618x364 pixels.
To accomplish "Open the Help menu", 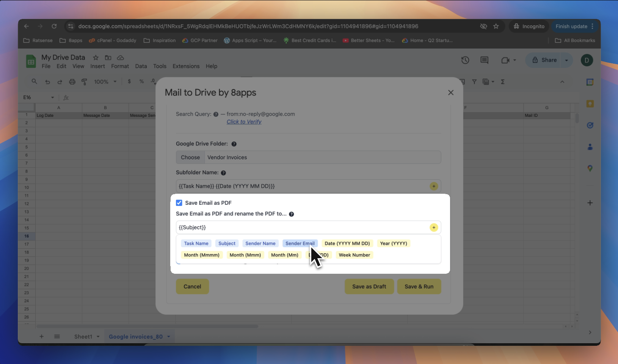I will [212, 66].
